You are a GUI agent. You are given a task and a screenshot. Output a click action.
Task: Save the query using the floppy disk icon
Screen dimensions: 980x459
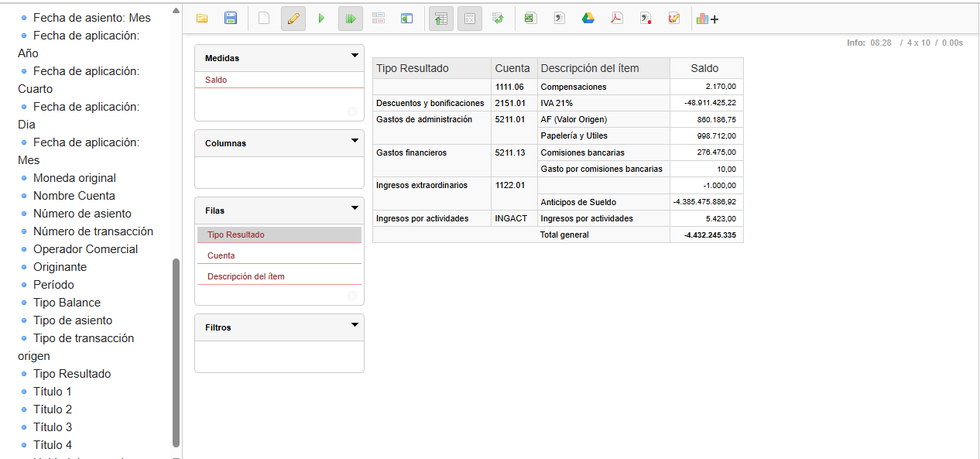(231, 19)
